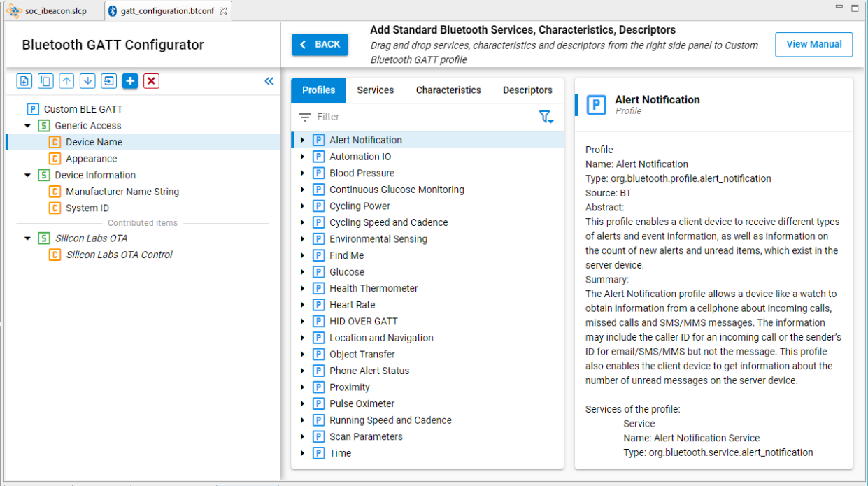Move Device Name up with arrow icon
Image resolution: width=868 pixels, height=486 pixels.
point(66,81)
